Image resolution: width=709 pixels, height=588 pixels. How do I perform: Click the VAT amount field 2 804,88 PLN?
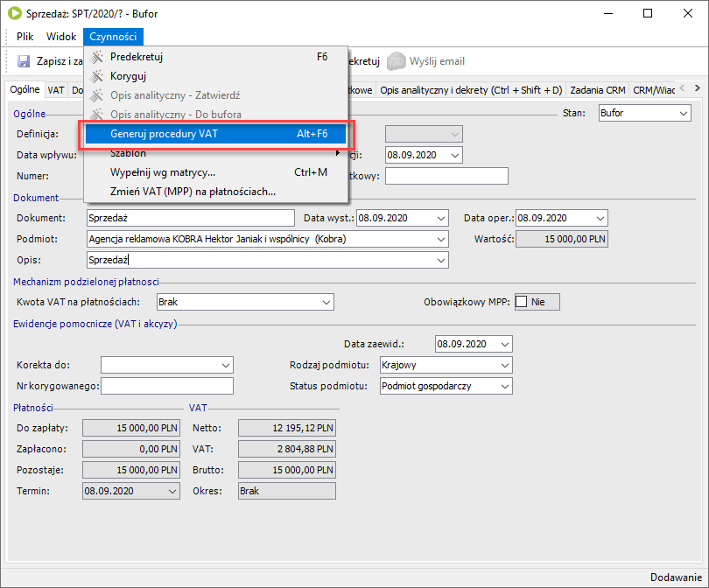tap(287, 449)
